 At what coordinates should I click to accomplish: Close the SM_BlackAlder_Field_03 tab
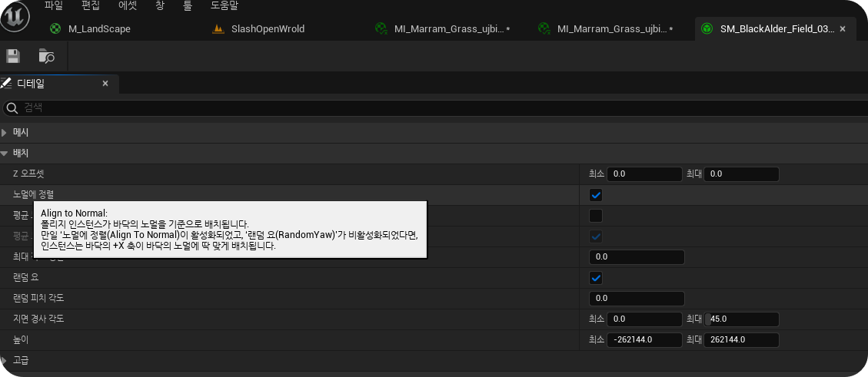(x=843, y=28)
